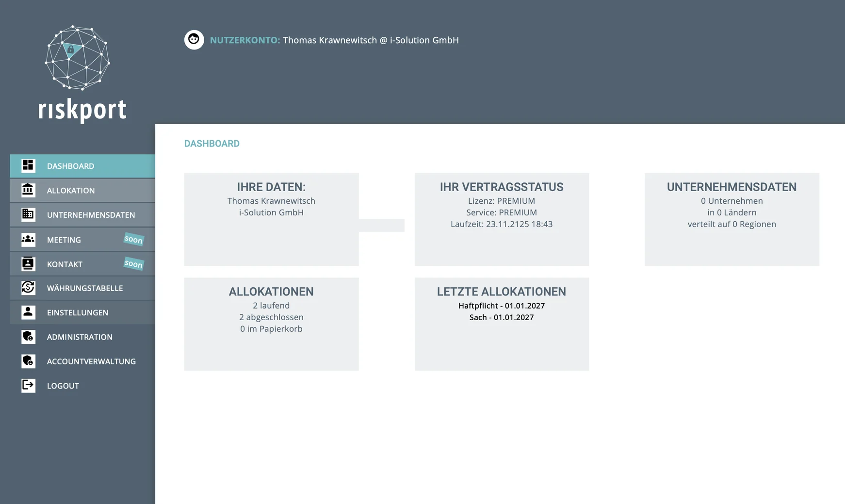This screenshot has height=504, width=845.
Task: Click the Lizenz: PREMIUM text
Action: tap(502, 201)
